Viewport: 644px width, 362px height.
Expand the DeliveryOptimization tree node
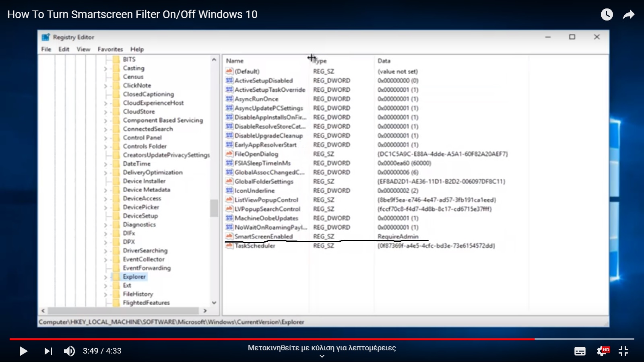click(x=106, y=173)
